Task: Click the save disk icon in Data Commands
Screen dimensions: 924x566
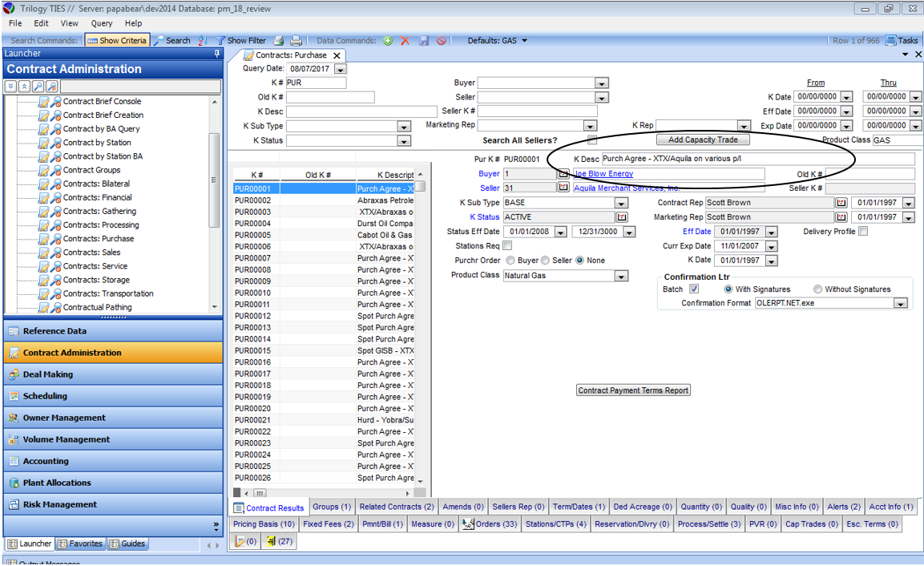Action: (424, 40)
